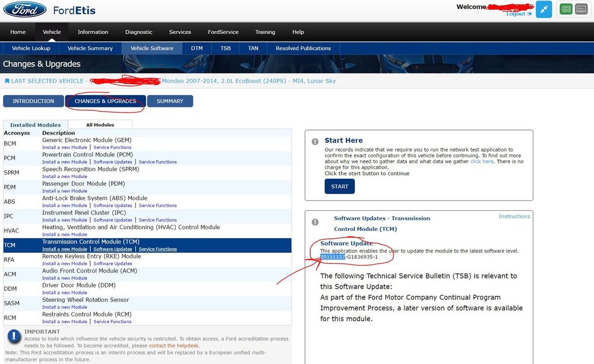The height and width of the screenshot is (364, 594).
Task: Click the blue collapse arrows icon
Action: [544, 10]
